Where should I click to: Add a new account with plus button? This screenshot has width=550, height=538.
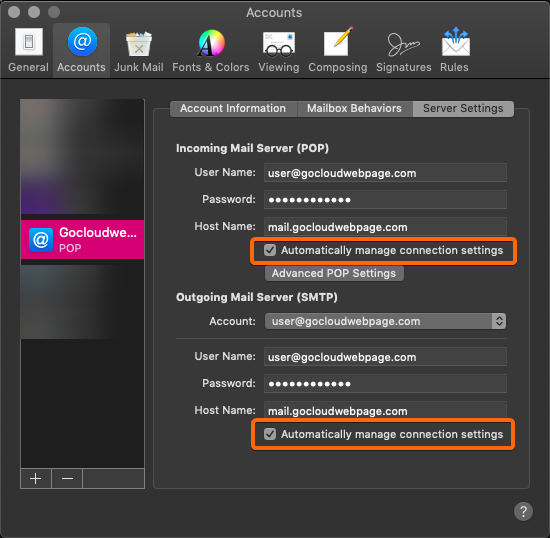[x=36, y=478]
